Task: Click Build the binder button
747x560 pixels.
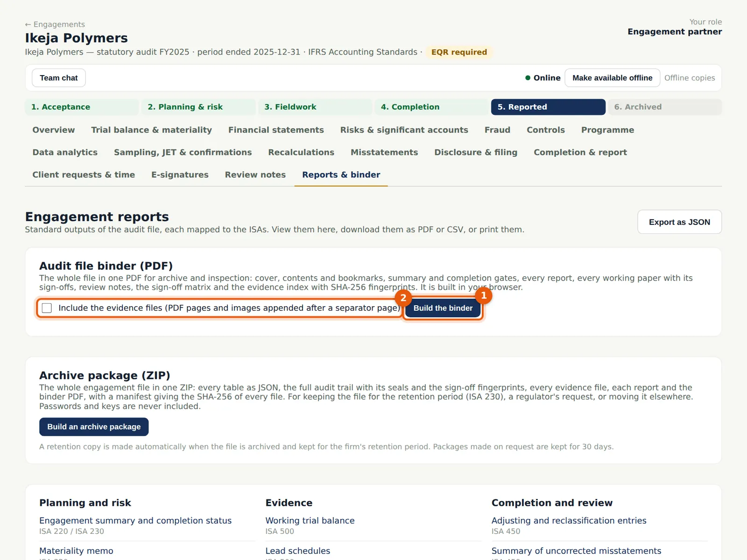Action: (443, 308)
